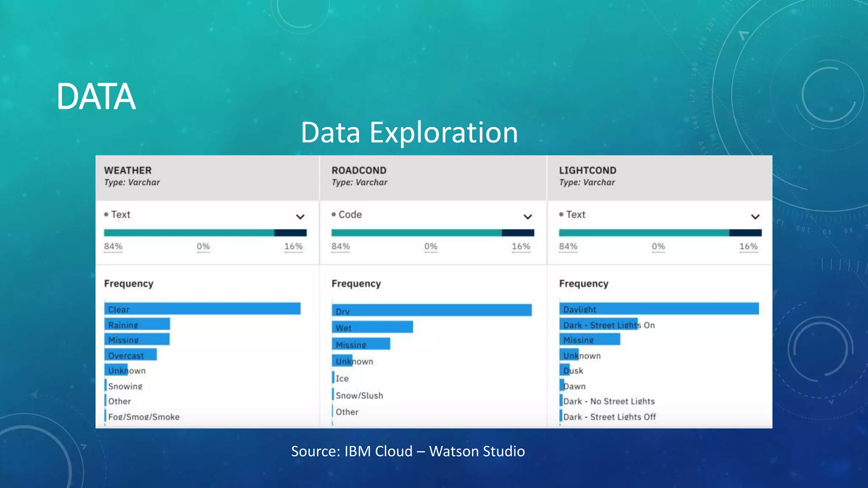Screen dimensions: 868x488
Task: Select the Raining frequency bar
Action: pos(137,324)
